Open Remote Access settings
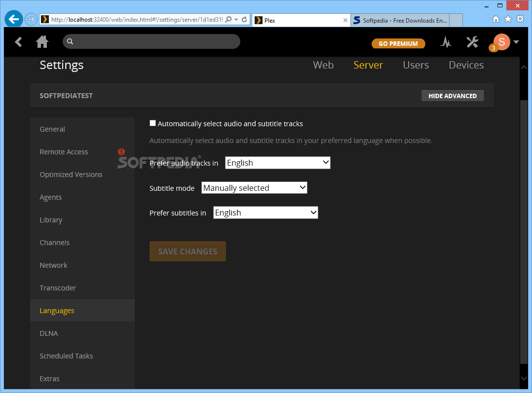Screen dimensions: 532x393 point(82,152)
